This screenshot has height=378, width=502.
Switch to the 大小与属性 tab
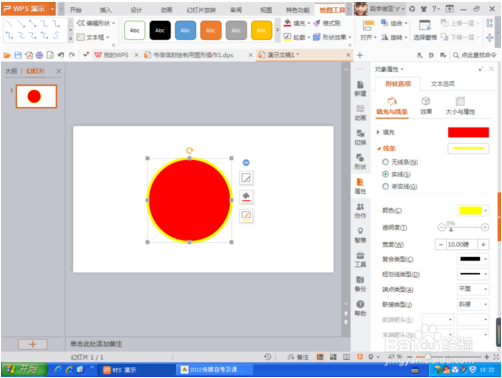tap(460, 105)
